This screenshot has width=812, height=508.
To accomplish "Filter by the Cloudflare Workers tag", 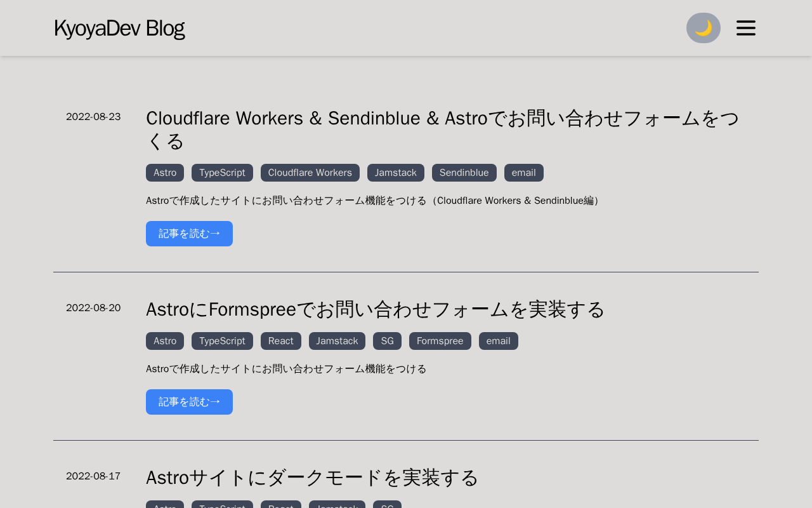I will click(x=310, y=173).
